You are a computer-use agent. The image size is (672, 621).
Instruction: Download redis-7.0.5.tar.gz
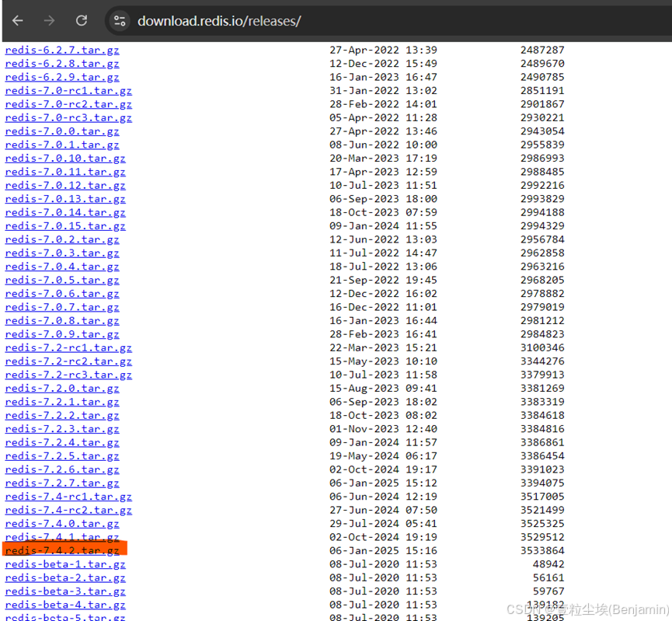[x=62, y=280]
